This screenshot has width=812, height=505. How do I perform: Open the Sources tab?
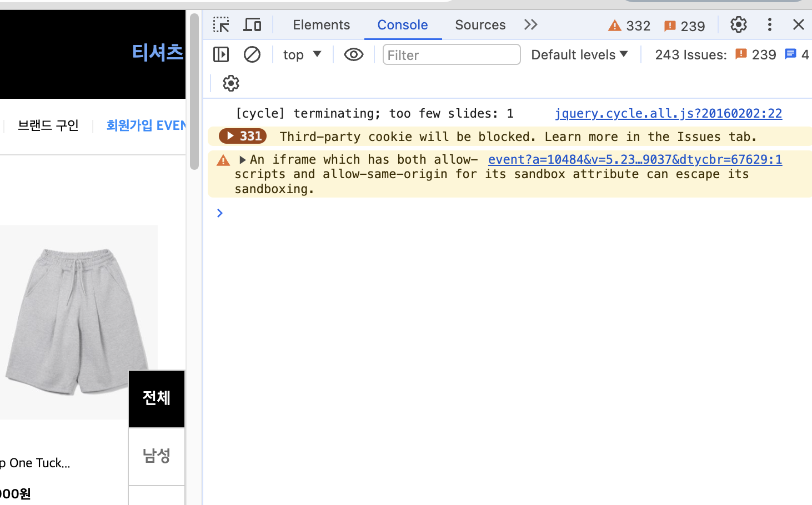480,25
